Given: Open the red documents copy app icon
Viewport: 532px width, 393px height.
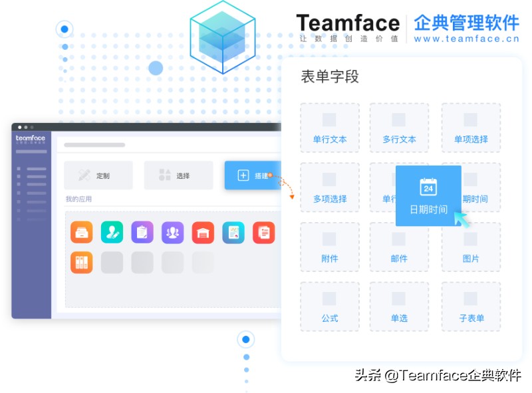Looking at the screenshot, I should point(263,233).
